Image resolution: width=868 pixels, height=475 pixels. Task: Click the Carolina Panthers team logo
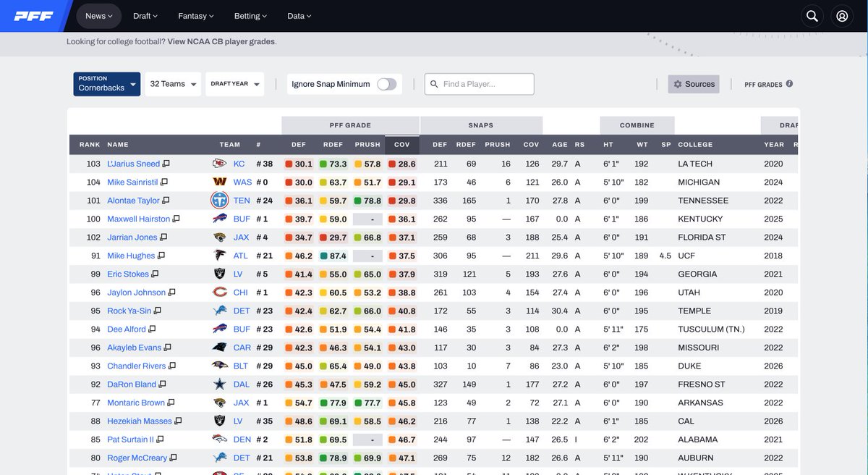tap(219, 348)
